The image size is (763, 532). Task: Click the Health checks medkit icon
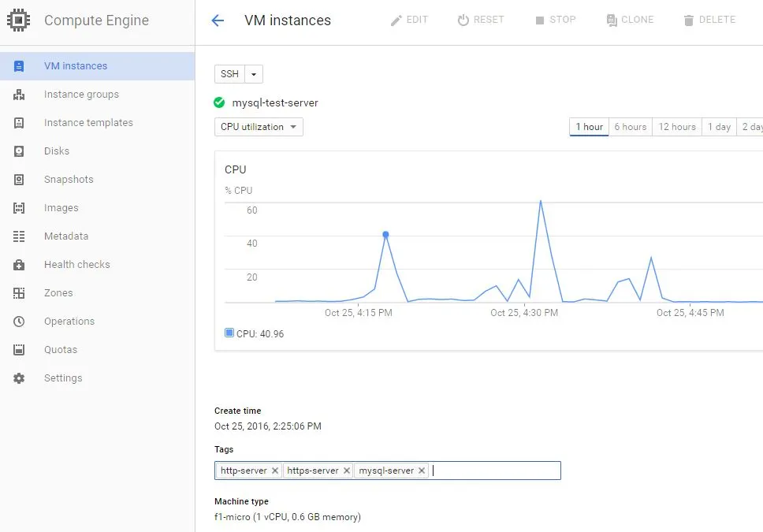[19, 265]
